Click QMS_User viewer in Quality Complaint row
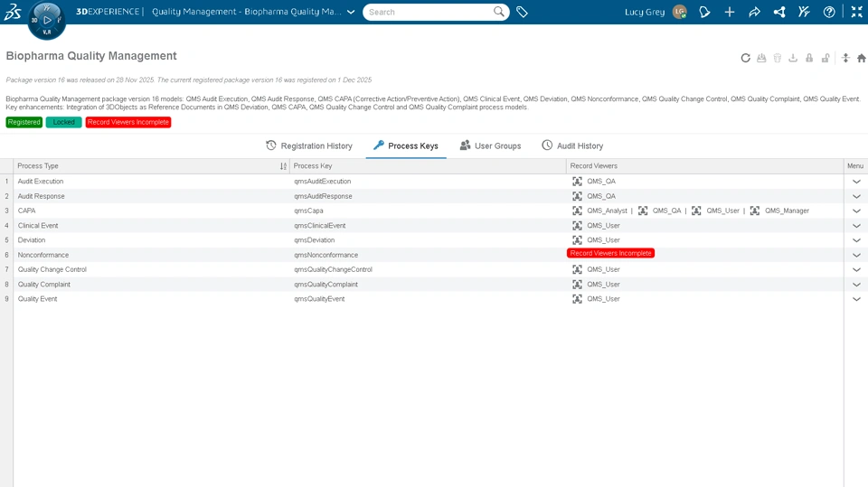The image size is (868, 487). [603, 284]
